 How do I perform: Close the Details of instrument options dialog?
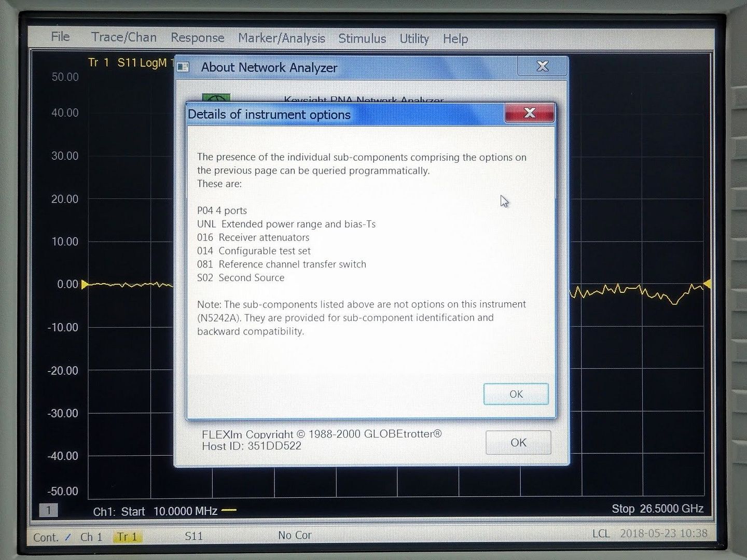point(530,113)
